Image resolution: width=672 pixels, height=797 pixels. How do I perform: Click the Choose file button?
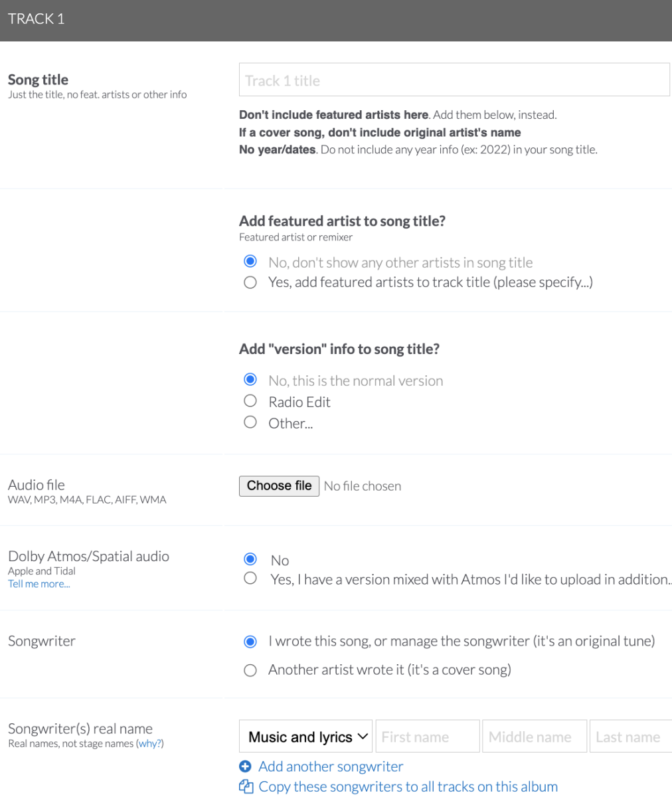tap(280, 486)
